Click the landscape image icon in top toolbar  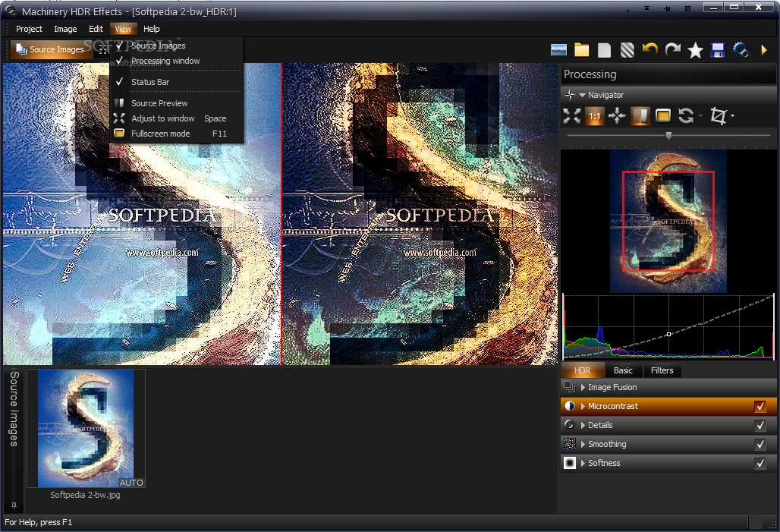click(558, 50)
